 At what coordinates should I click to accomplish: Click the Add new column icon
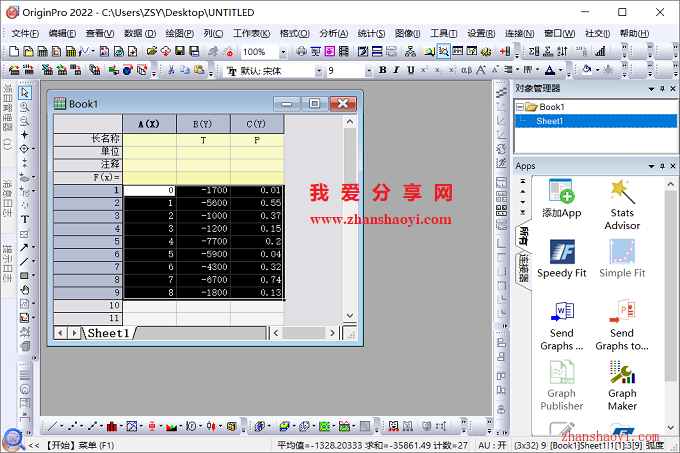click(505, 52)
